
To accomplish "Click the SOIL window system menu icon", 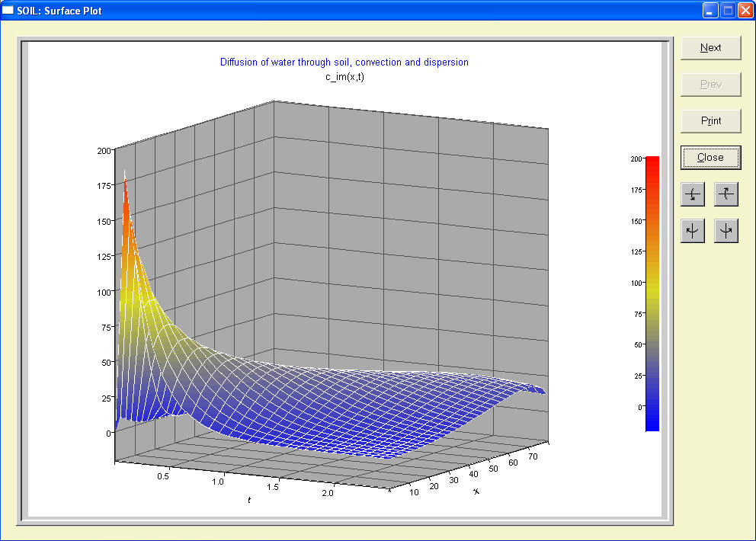I will (x=8, y=11).
